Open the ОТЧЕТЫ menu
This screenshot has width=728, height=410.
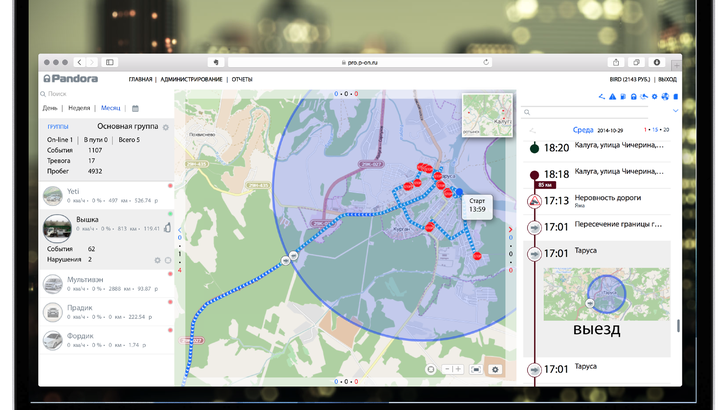[x=242, y=79]
